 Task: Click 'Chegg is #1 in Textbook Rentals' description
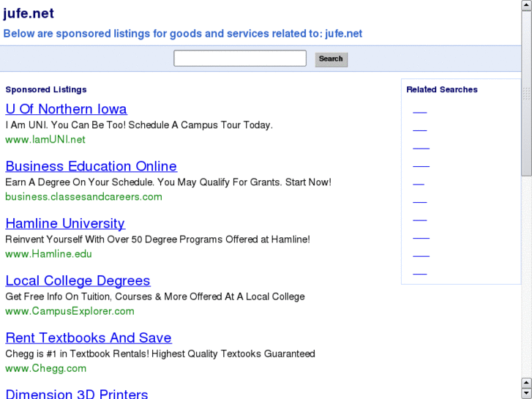pyautogui.click(x=160, y=354)
